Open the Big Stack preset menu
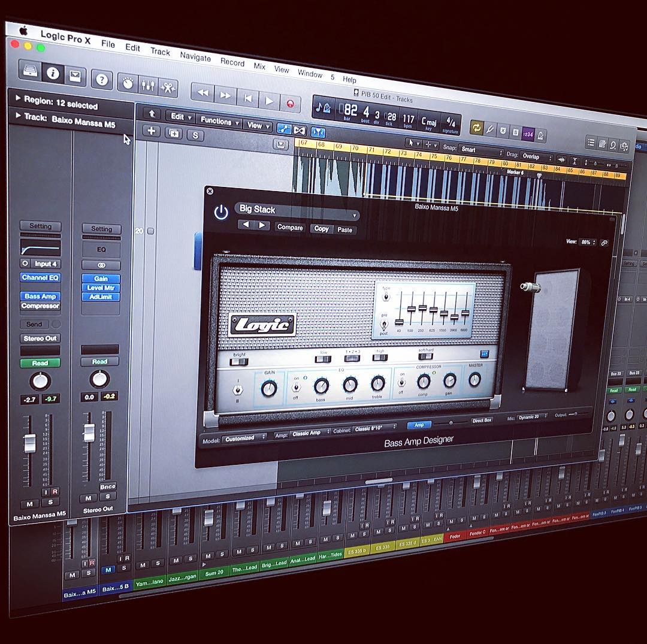647x644 pixels. tap(294, 210)
